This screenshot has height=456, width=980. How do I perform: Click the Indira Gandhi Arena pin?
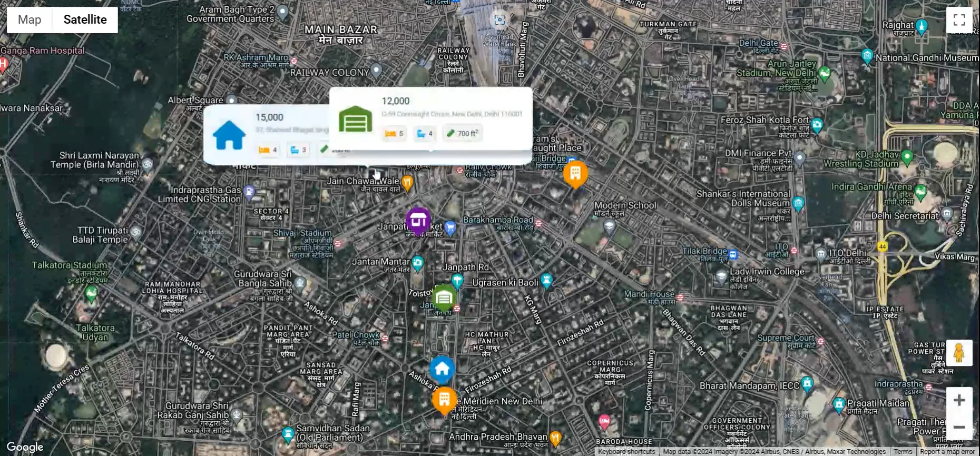[x=920, y=192]
